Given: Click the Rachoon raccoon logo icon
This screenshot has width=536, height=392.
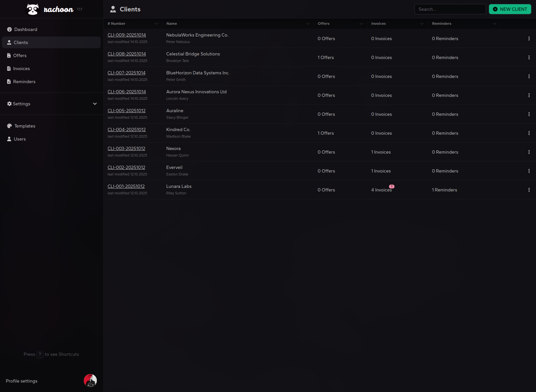Looking at the screenshot, I should (x=33, y=9).
